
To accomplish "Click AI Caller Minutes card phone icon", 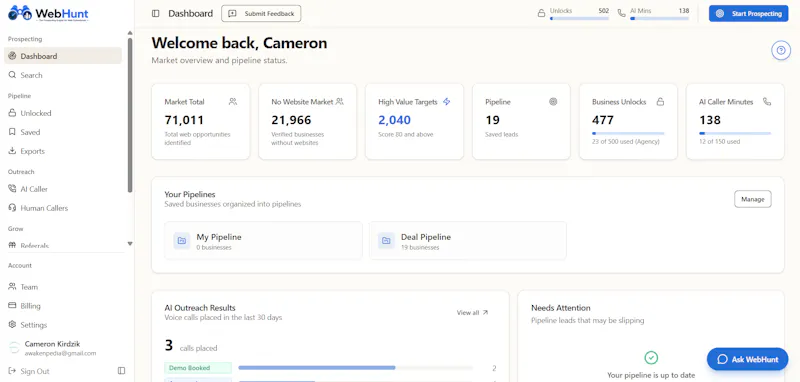I will (x=767, y=101).
